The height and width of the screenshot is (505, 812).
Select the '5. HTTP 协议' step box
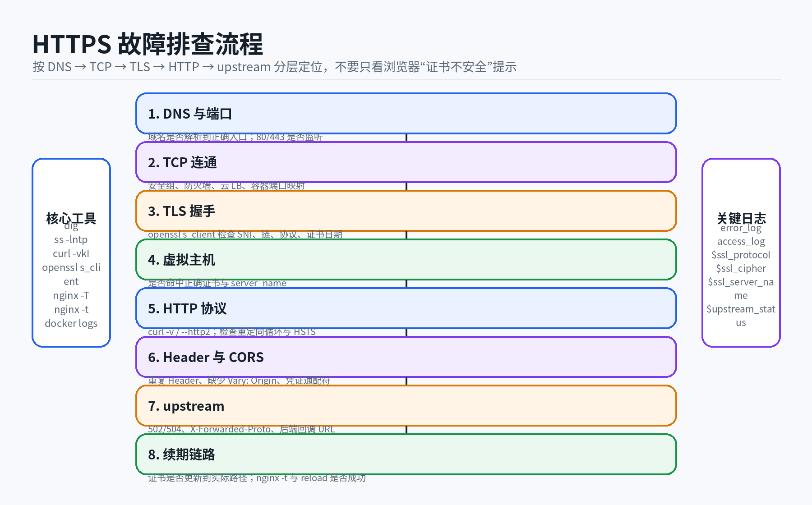pyautogui.click(x=406, y=308)
